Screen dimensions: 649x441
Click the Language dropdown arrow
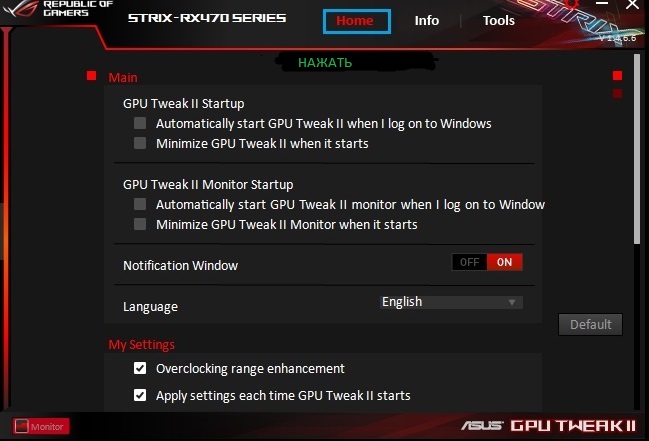tap(512, 302)
